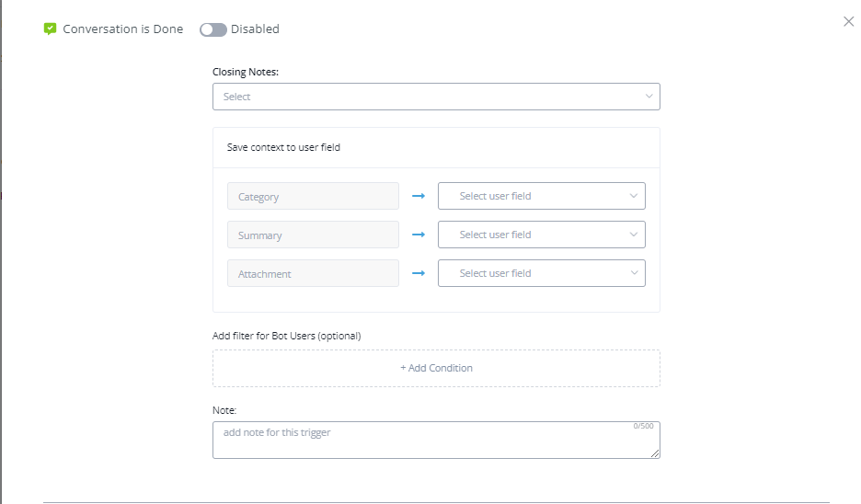Click the chevron in Closing Notes select
The image size is (861, 504).
click(649, 97)
